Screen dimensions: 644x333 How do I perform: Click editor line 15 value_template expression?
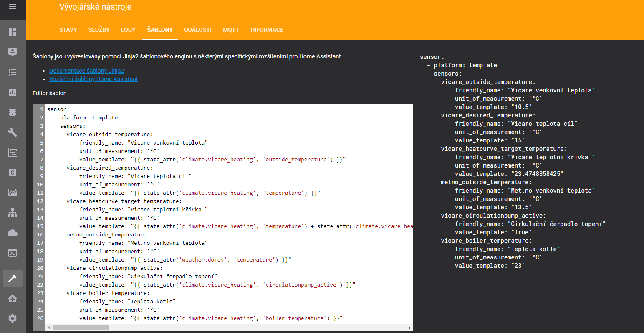pyautogui.click(x=246, y=226)
